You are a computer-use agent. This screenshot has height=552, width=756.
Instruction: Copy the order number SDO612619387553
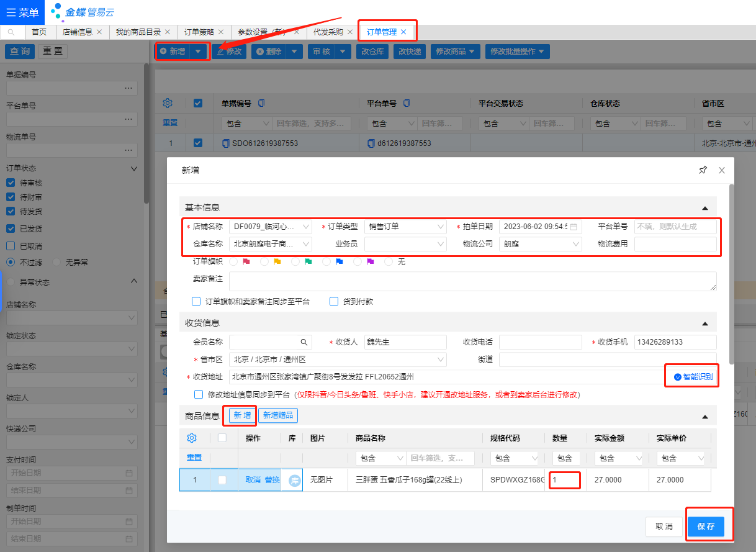coord(226,143)
